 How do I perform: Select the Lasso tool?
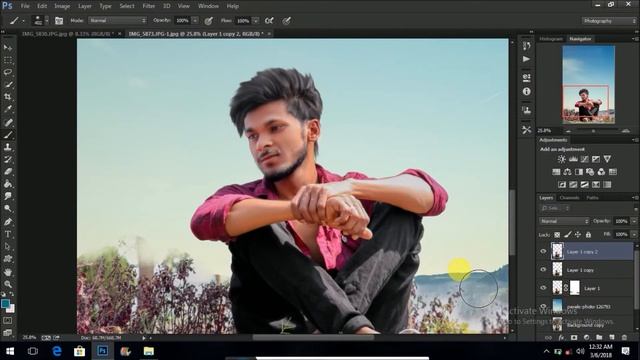[8, 72]
